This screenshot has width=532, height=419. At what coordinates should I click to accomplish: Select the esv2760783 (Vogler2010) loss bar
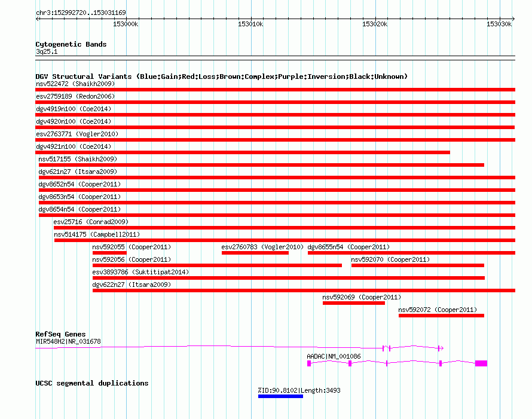[255, 253]
